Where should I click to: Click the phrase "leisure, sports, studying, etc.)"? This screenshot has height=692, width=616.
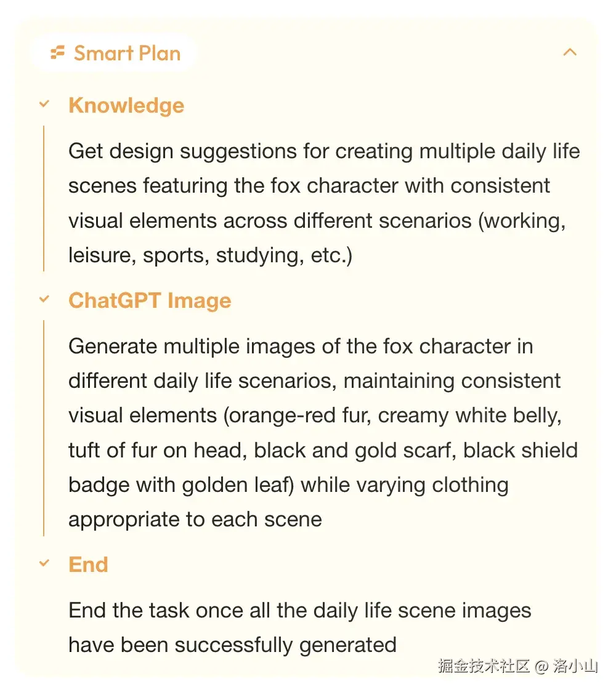(x=210, y=255)
